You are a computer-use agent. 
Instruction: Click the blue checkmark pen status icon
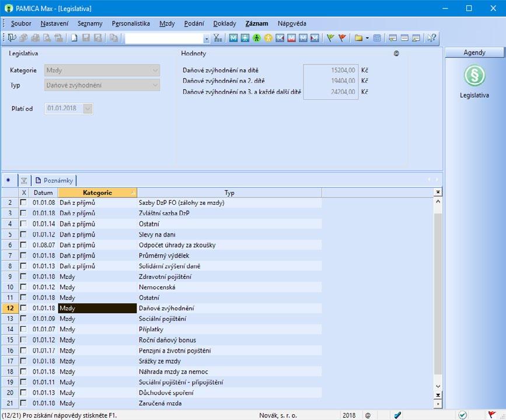coord(397,415)
